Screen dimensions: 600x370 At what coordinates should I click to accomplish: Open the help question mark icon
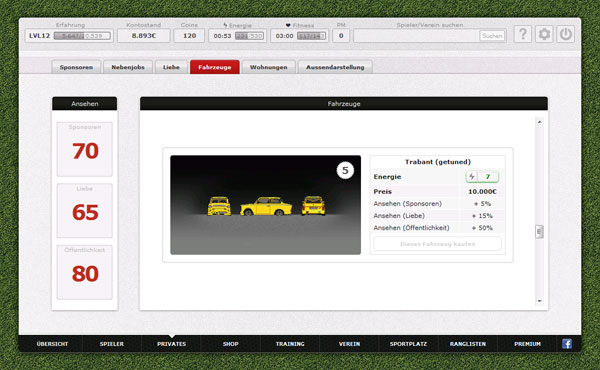click(523, 34)
